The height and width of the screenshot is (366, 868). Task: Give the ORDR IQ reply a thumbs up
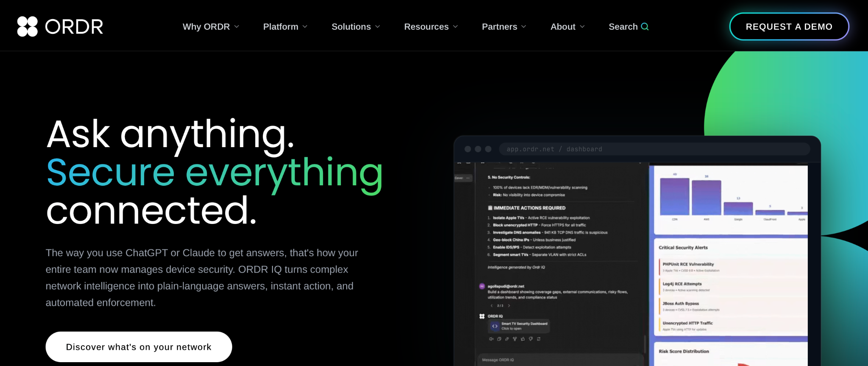pos(523,339)
